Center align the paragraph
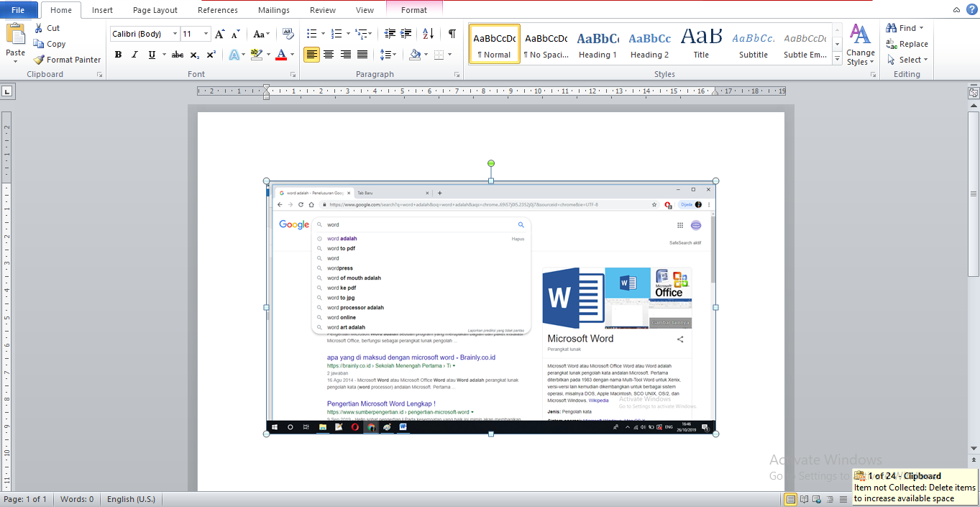This screenshot has width=980, height=507. (x=329, y=55)
